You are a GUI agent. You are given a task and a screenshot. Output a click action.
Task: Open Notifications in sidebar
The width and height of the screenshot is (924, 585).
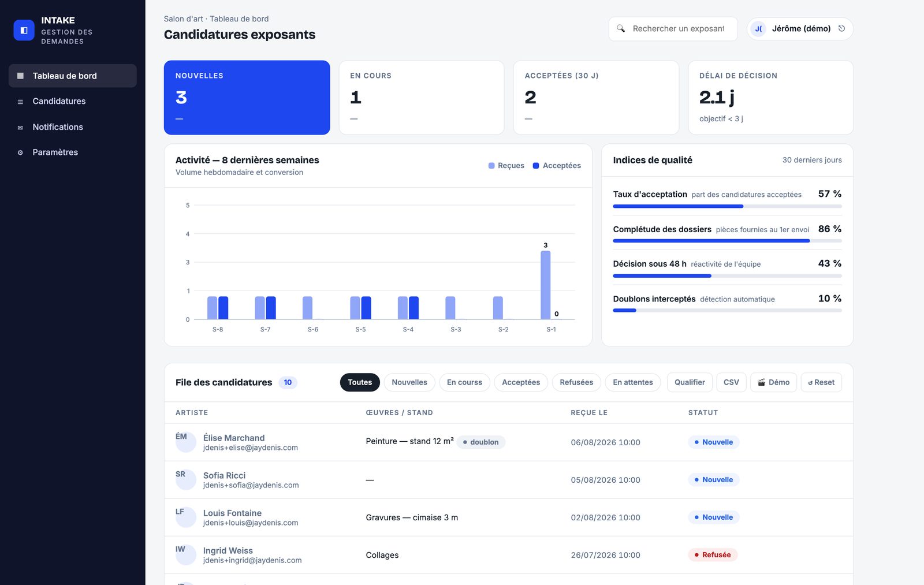point(73,127)
